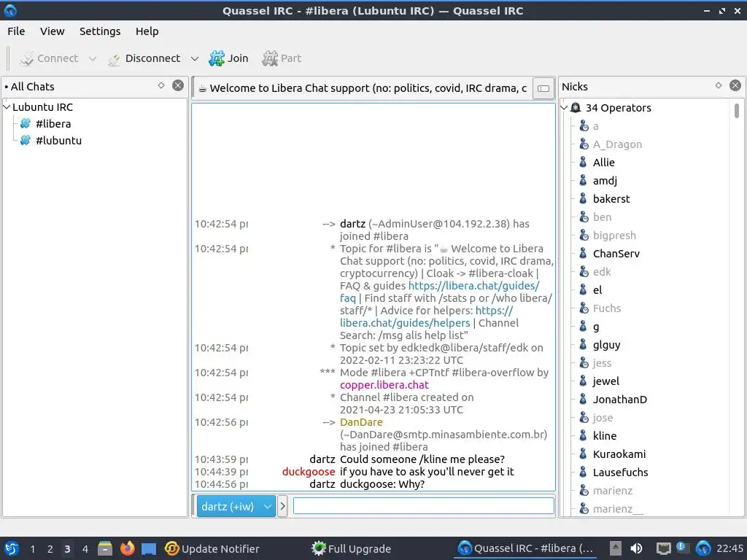The width and height of the screenshot is (747, 560).
Task: Close the All Chats panel
Action: pyautogui.click(x=178, y=86)
